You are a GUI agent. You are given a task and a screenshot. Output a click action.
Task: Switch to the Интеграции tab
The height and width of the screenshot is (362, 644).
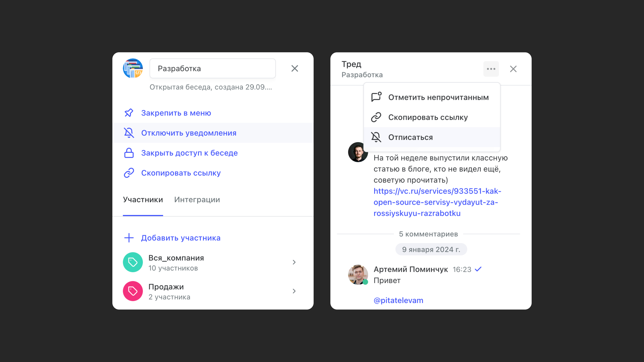click(197, 200)
